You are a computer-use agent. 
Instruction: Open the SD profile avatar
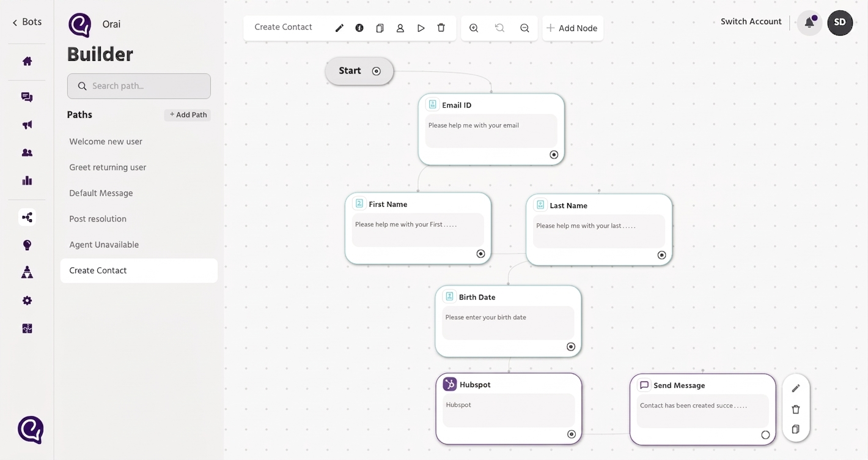[840, 23]
